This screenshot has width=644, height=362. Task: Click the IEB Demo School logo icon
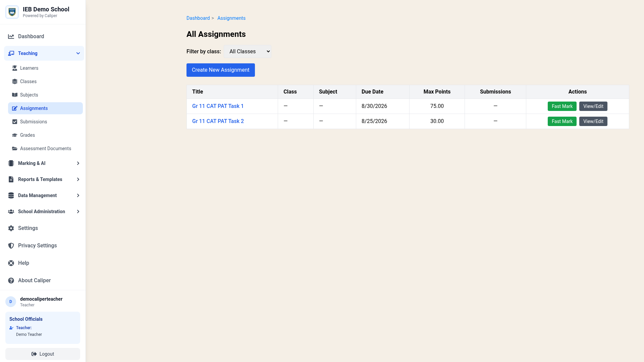tap(12, 12)
